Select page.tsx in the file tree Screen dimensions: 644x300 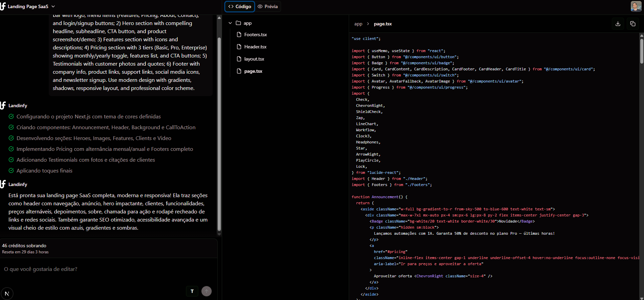coord(253,71)
